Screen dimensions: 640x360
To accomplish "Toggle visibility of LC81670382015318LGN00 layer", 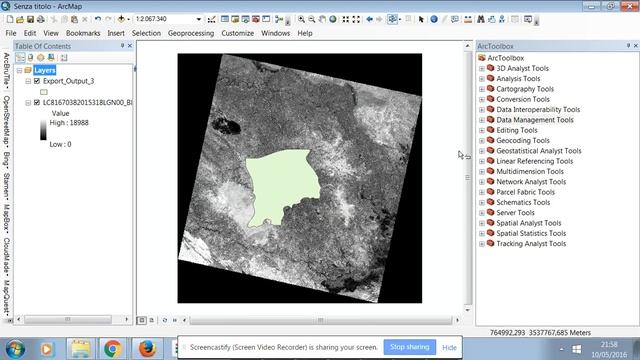I will point(37,102).
